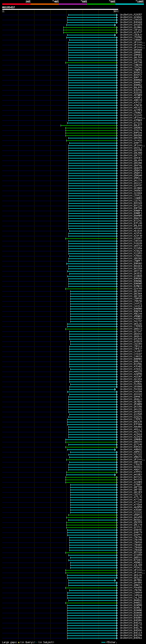Click the green alignment bar for UniRef100_C6F1K2
This screenshot has width=146, height=644.
(90, 30)
